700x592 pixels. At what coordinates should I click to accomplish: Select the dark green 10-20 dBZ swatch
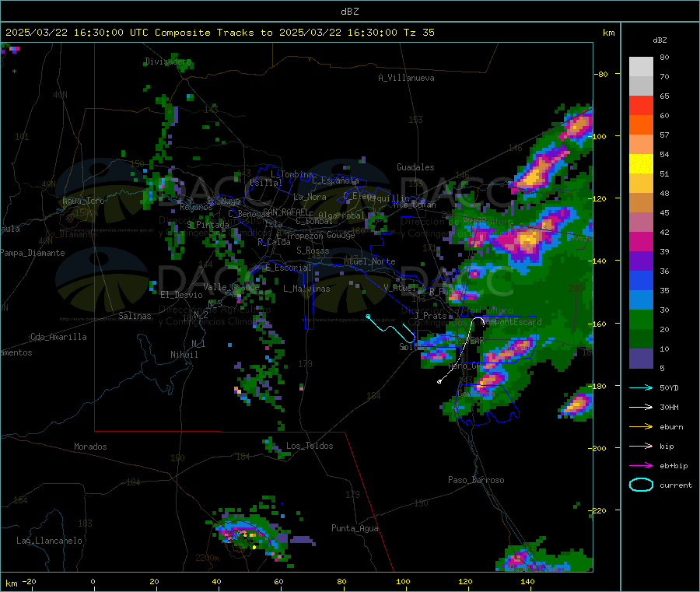[641, 339]
